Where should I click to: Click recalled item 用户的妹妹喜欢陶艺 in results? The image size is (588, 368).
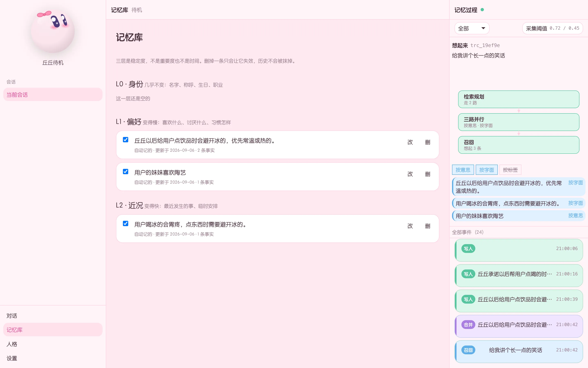point(519,216)
